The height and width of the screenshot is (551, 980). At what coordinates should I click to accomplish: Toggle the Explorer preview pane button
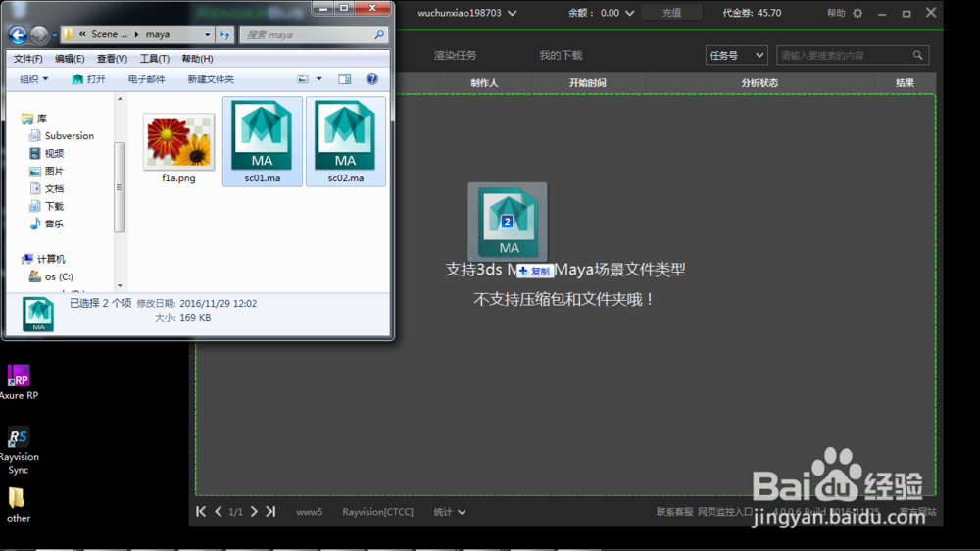pyautogui.click(x=344, y=78)
